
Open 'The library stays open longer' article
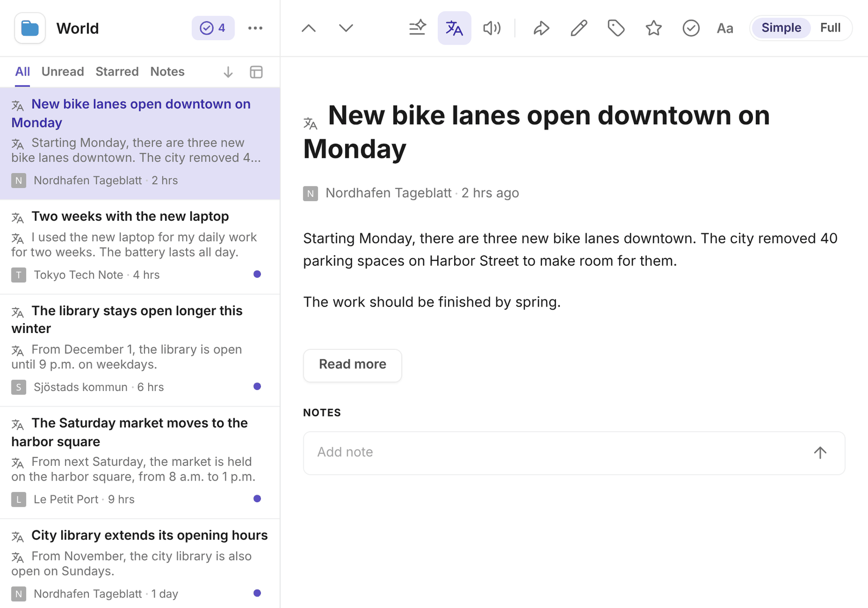pos(140,350)
